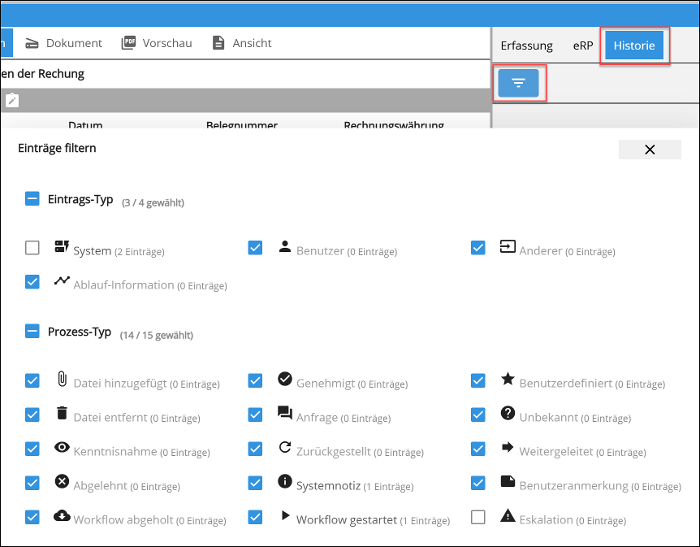The image size is (700, 547).
Task: Click the Benutzeranmerkung note icon
Action: tap(508, 481)
